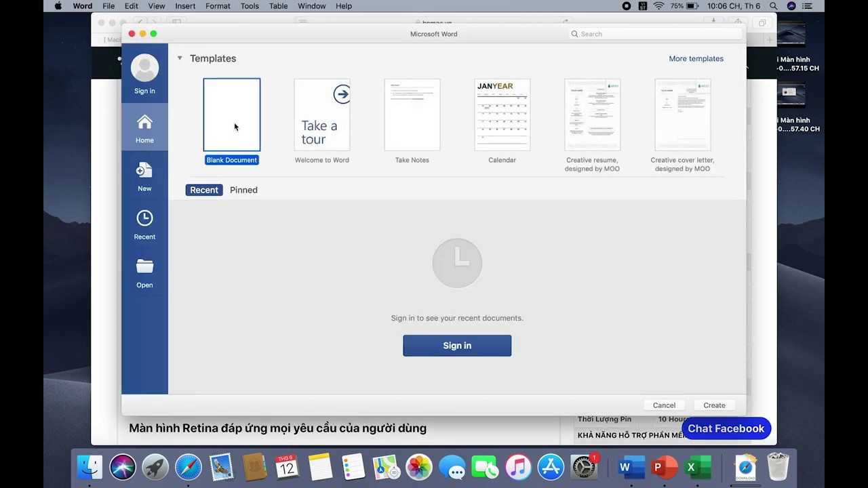The image size is (868, 488).
Task: Collapse the Templates disclosure triangle
Action: pyautogui.click(x=180, y=58)
